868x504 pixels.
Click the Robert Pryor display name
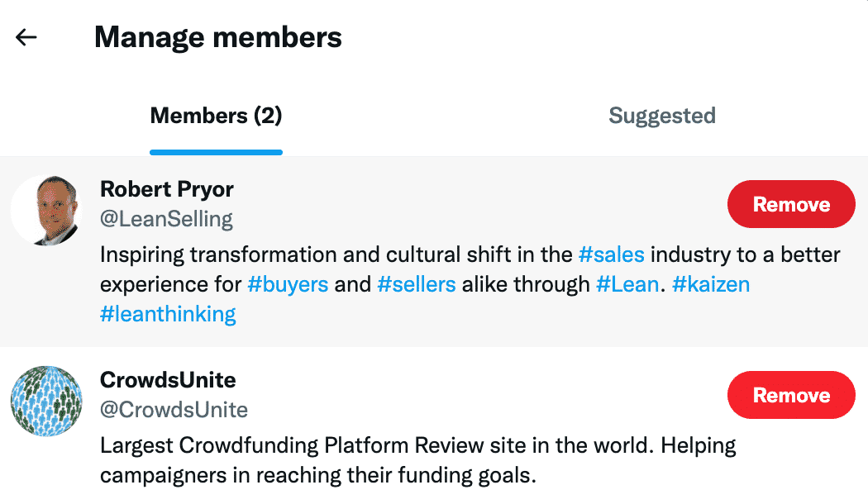(x=167, y=190)
